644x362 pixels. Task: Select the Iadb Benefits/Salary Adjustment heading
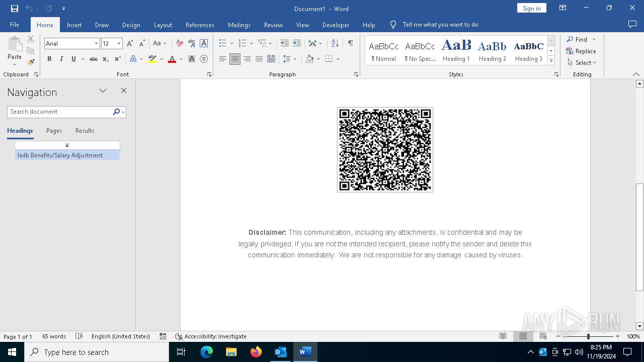pos(67,155)
